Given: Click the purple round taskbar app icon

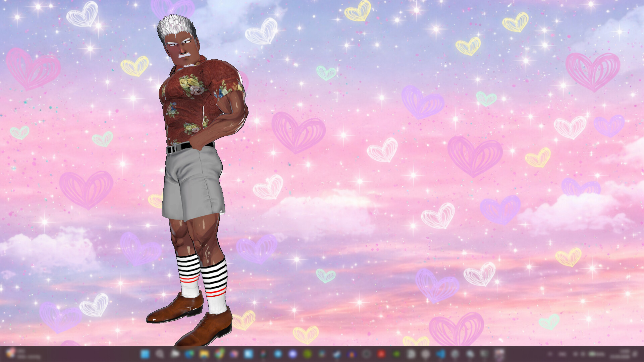Looking at the screenshot, I should (x=292, y=354).
